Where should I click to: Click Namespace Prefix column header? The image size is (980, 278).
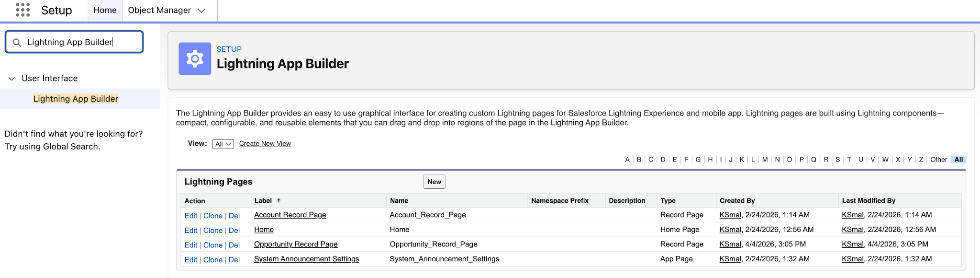pos(560,201)
